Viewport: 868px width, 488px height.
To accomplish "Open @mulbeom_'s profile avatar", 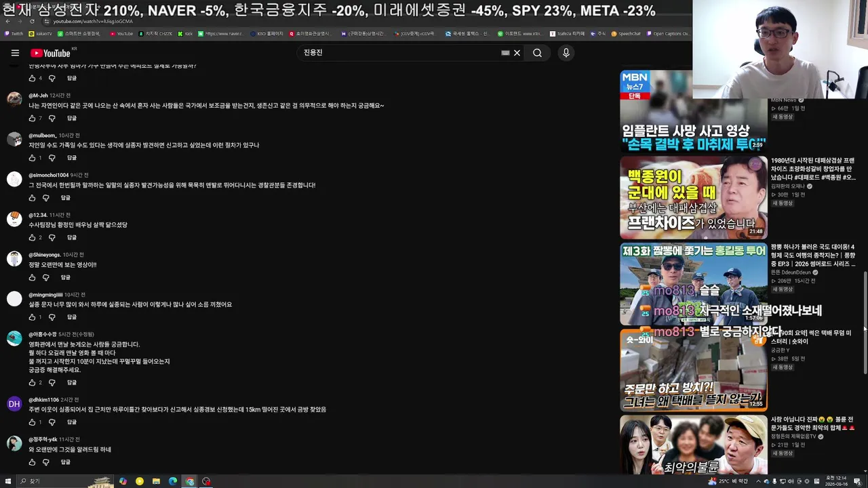I will point(14,140).
